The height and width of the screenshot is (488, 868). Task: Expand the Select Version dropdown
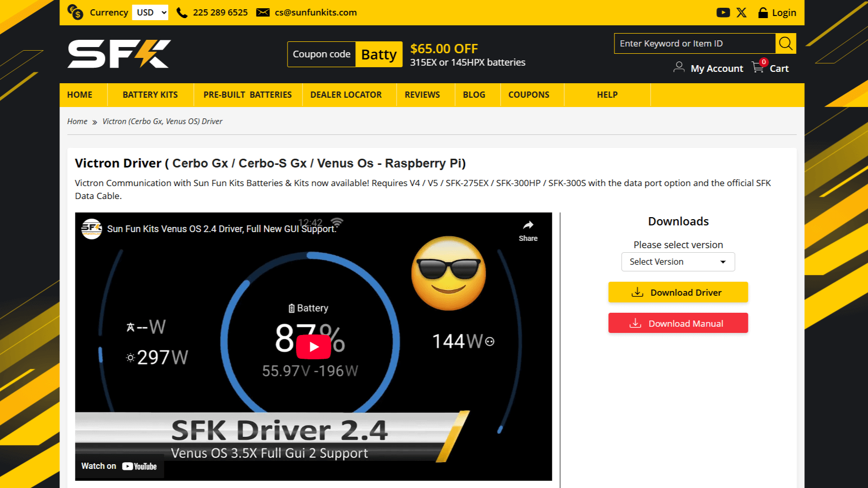click(x=678, y=262)
